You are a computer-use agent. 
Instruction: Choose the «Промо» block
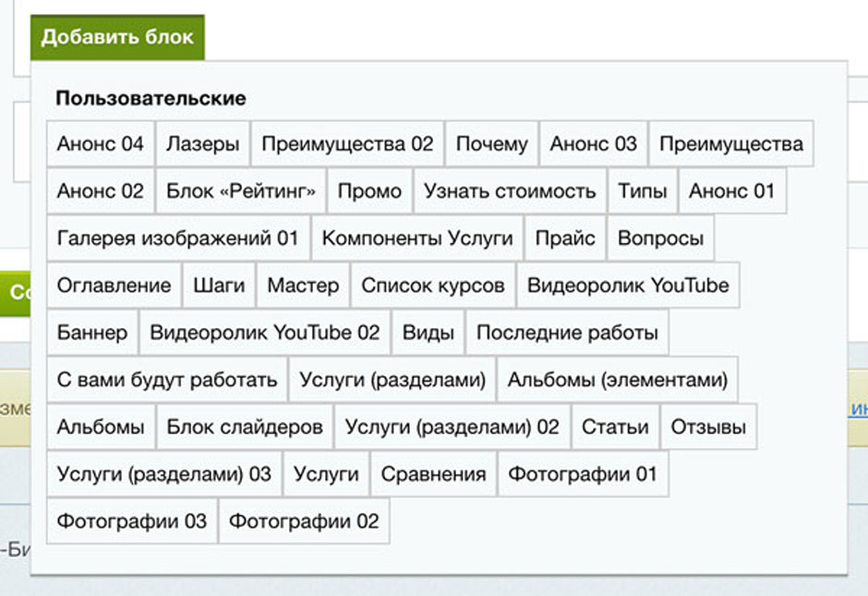[369, 191]
